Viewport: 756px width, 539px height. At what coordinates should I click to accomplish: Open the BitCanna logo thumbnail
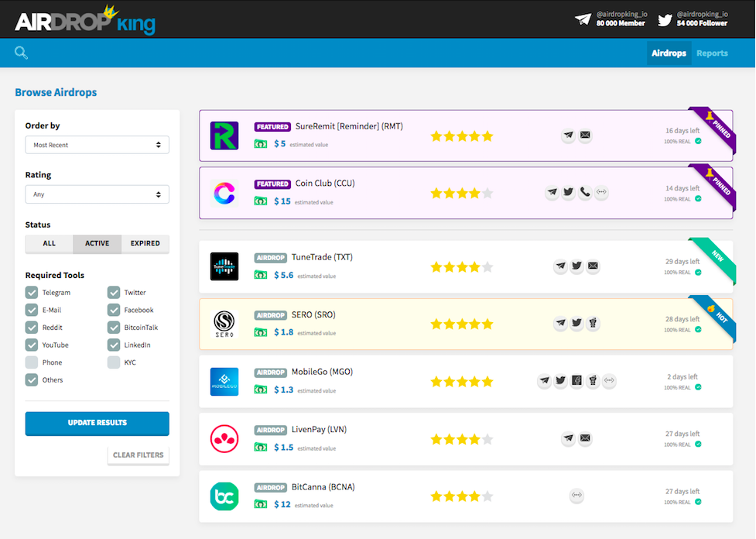pos(224,496)
